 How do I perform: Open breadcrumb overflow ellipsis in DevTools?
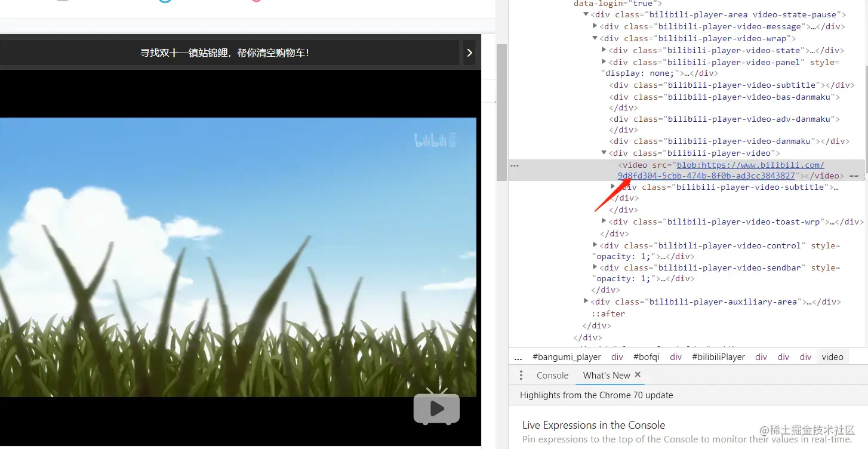[x=518, y=356]
